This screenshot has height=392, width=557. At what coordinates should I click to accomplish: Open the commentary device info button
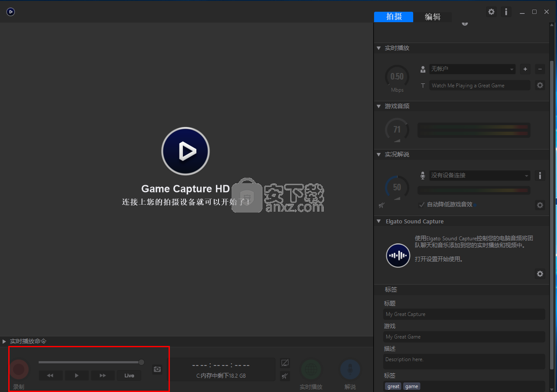(x=540, y=176)
